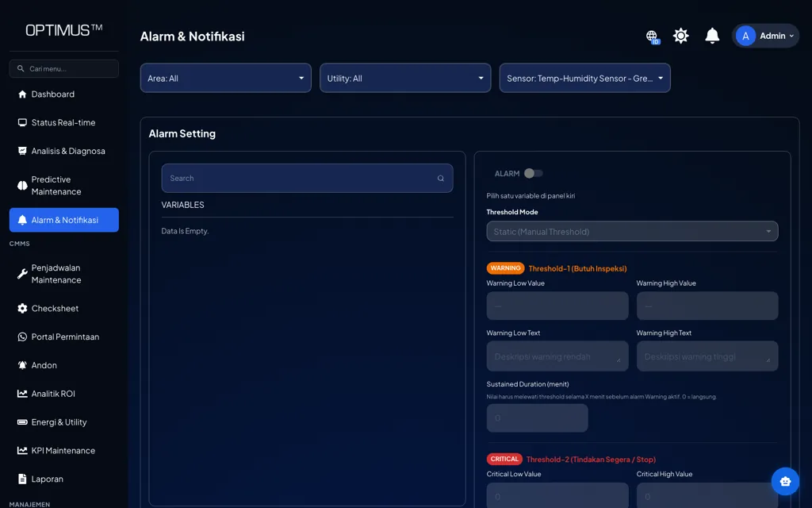The image size is (812, 508).
Task: Open the Area: All dropdown
Action: point(226,79)
